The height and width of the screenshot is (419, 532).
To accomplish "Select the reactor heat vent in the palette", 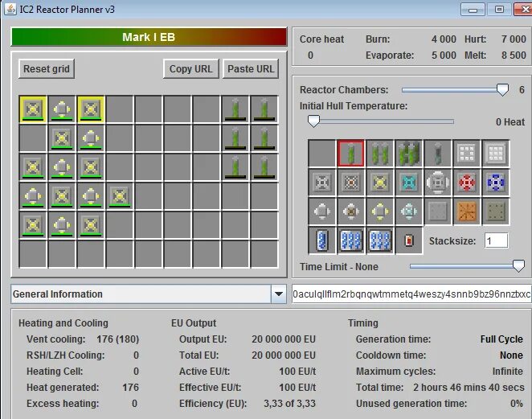I will 351,183.
